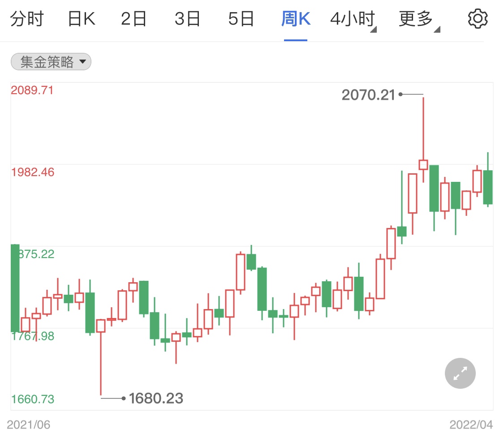Open the 5日 chart tab
504x434 pixels.
(241, 19)
